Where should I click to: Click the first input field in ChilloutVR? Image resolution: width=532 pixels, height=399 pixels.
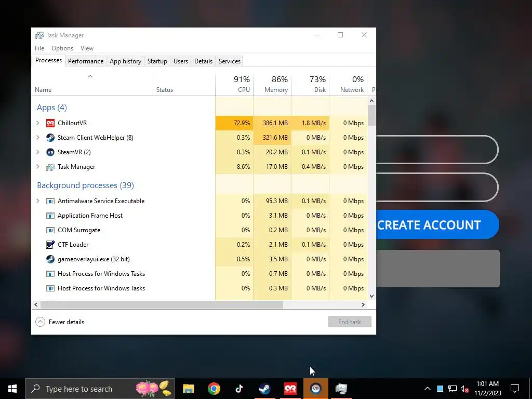[437, 150]
